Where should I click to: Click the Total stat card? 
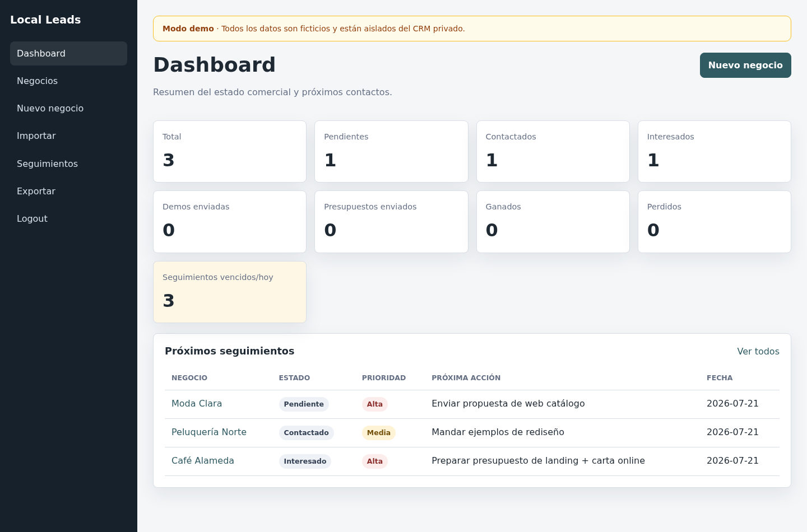click(230, 151)
